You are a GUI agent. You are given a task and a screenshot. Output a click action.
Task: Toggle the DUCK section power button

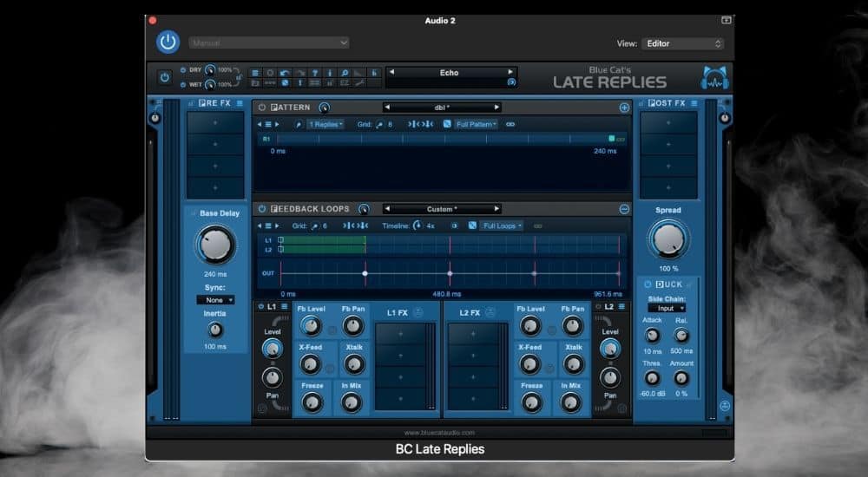tap(648, 284)
